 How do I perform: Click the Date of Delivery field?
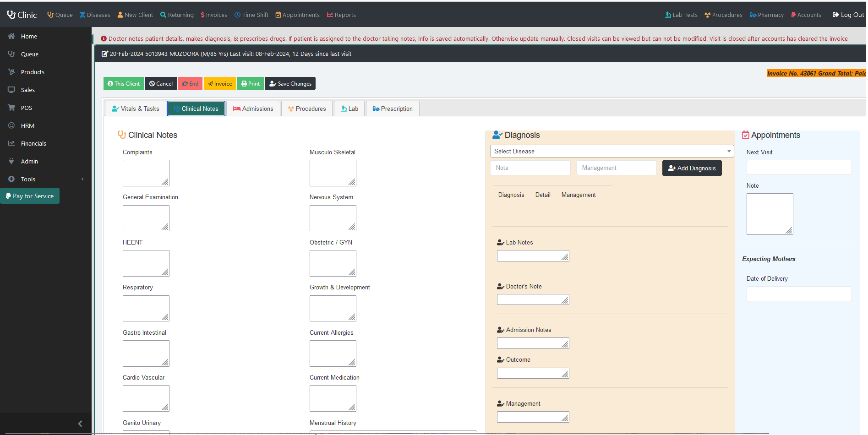click(x=799, y=294)
